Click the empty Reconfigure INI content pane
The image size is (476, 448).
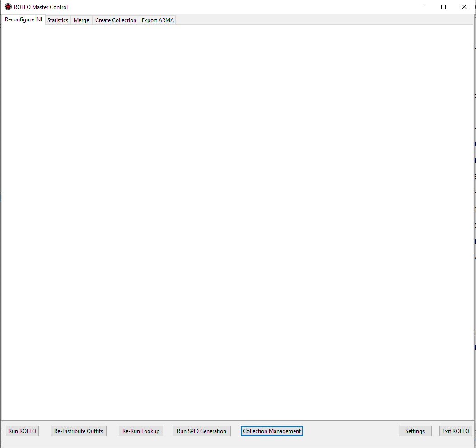coord(237,222)
